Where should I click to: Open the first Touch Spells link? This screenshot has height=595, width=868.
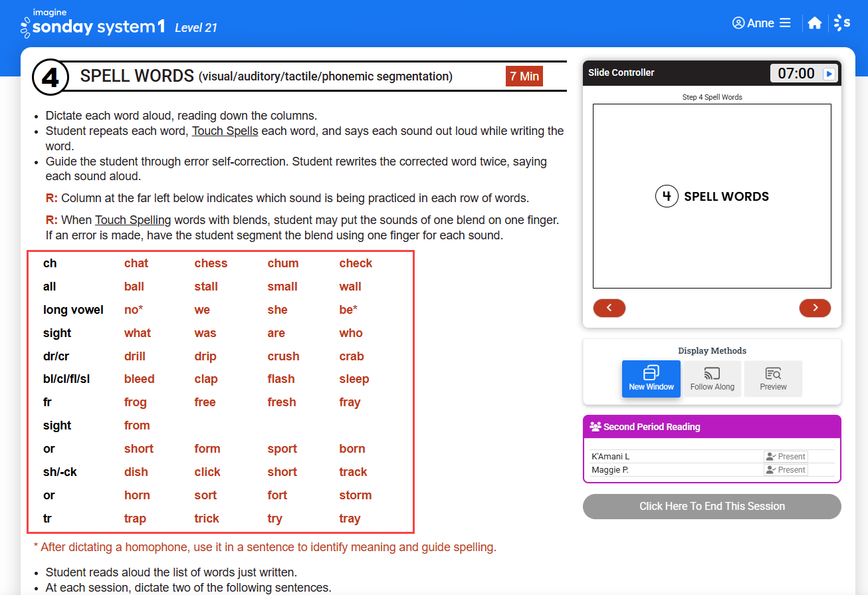(x=225, y=131)
